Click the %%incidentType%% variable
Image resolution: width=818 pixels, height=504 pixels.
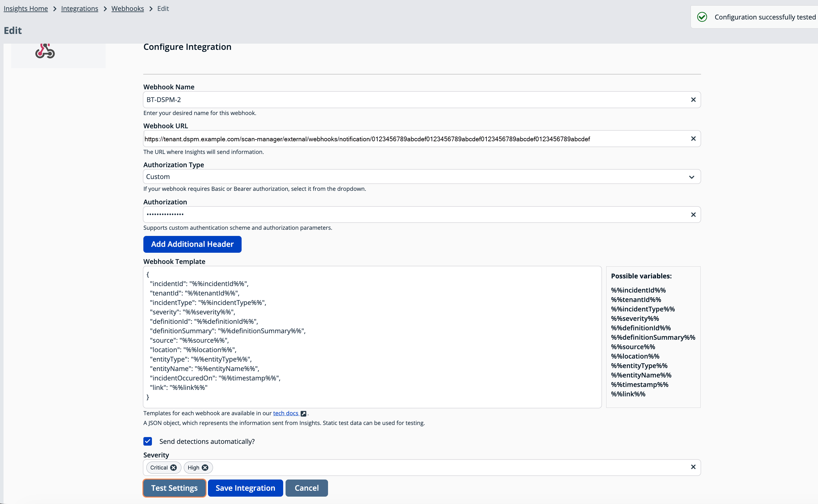point(643,309)
